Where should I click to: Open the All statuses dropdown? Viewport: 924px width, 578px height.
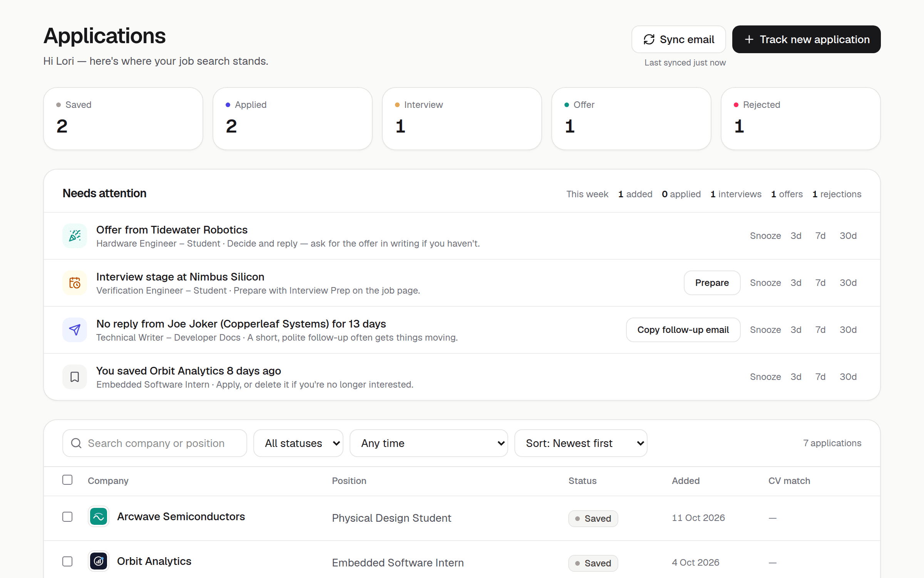click(298, 443)
